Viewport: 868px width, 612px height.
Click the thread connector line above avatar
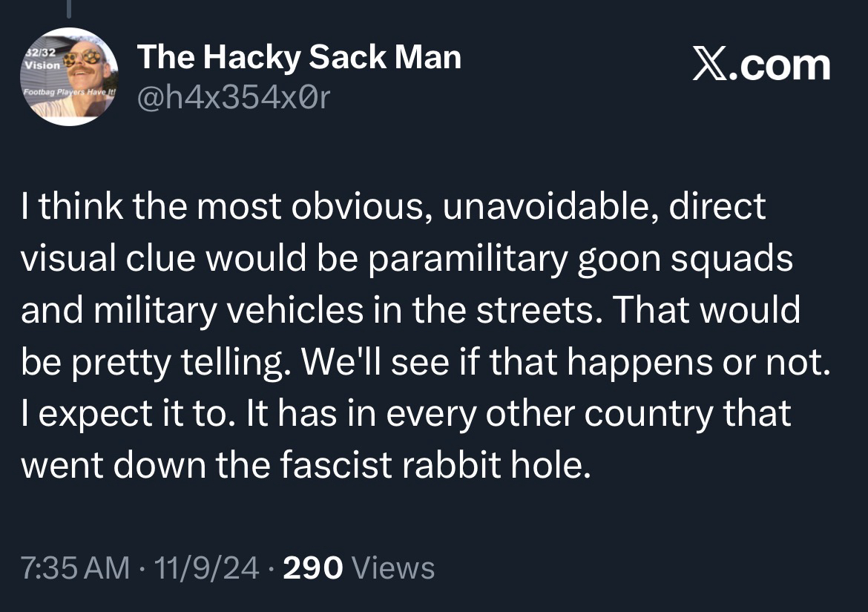68,8
